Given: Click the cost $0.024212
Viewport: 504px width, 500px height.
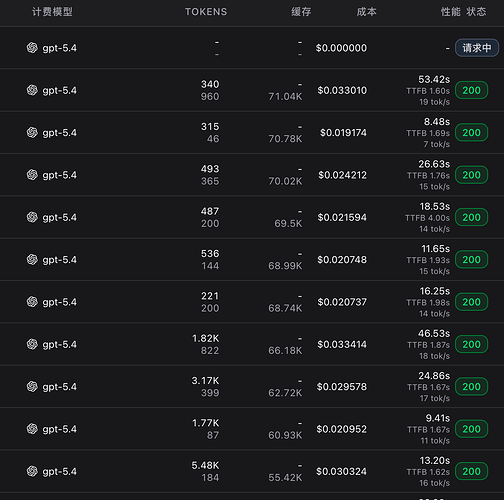Looking at the screenshot, I should click(x=342, y=175).
